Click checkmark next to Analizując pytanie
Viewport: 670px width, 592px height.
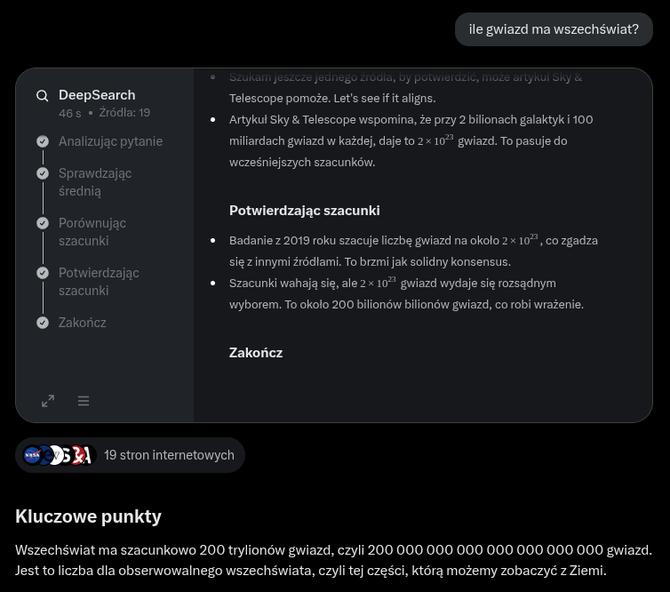pyautogui.click(x=42, y=141)
